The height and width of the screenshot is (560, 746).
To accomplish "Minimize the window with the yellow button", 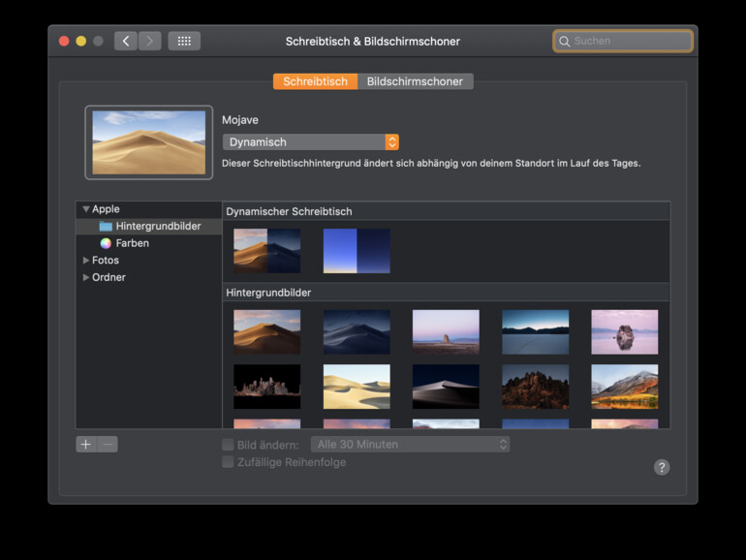I will tap(80, 41).
